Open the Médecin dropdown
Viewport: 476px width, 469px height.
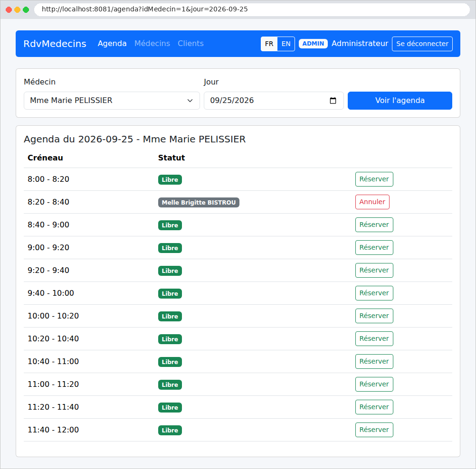112,101
